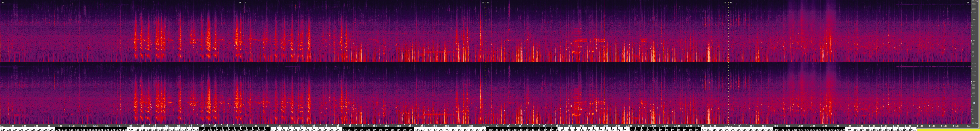Click the corner icon at top-left of second spectrogram panel
Viewport: 980px width, 131px height.
245,2
